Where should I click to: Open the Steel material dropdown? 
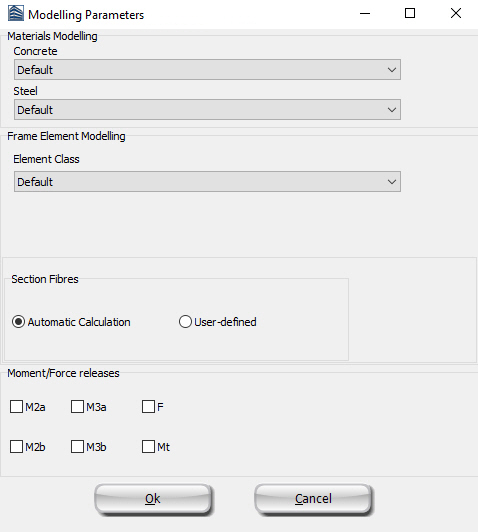[x=207, y=110]
